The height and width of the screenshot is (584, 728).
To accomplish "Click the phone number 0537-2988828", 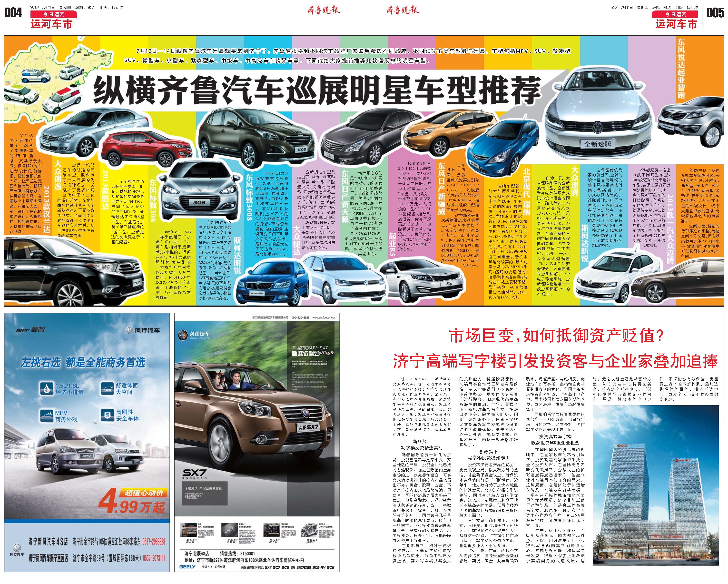I will [x=154, y=542].
